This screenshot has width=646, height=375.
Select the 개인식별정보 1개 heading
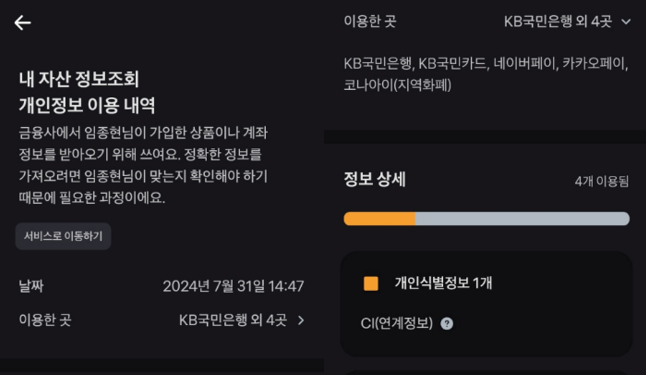pos(443,283)
